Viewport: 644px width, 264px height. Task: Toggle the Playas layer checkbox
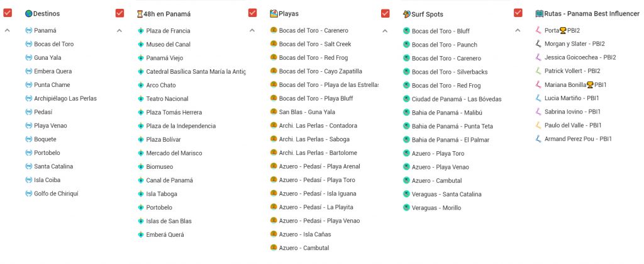(x=252, y=13)
